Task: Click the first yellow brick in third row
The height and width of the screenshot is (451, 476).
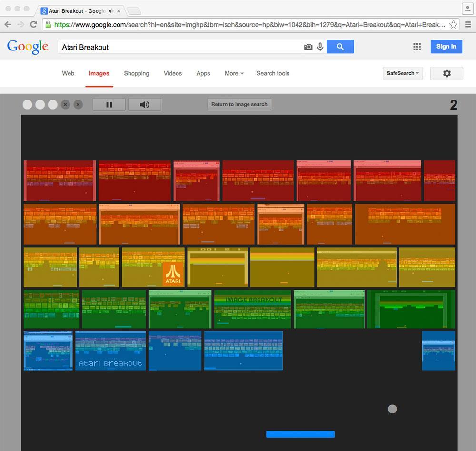Action: (x=50, y=267)
